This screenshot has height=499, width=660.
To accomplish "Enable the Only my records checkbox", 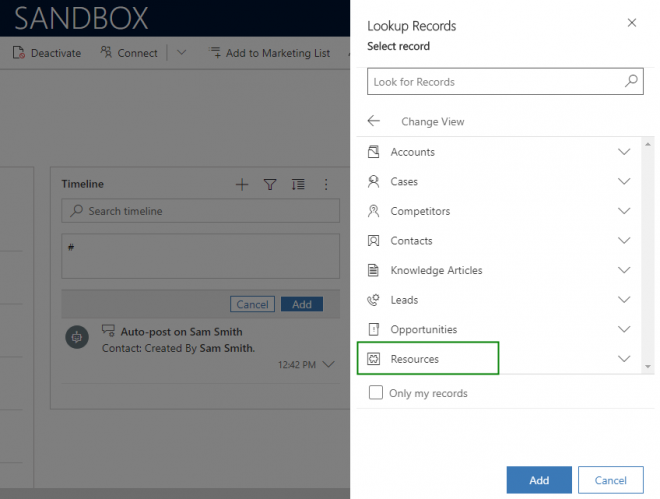I will point(376,393).
